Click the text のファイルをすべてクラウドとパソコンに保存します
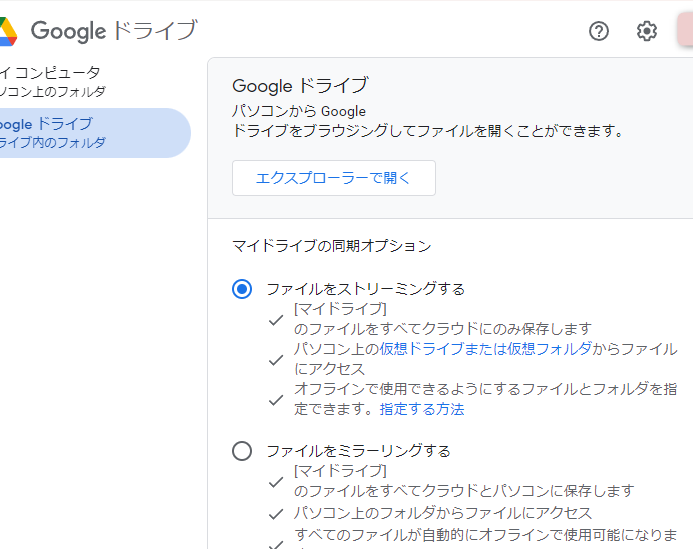The width and height of the screenshot is (693, 549). pos(464,491)
